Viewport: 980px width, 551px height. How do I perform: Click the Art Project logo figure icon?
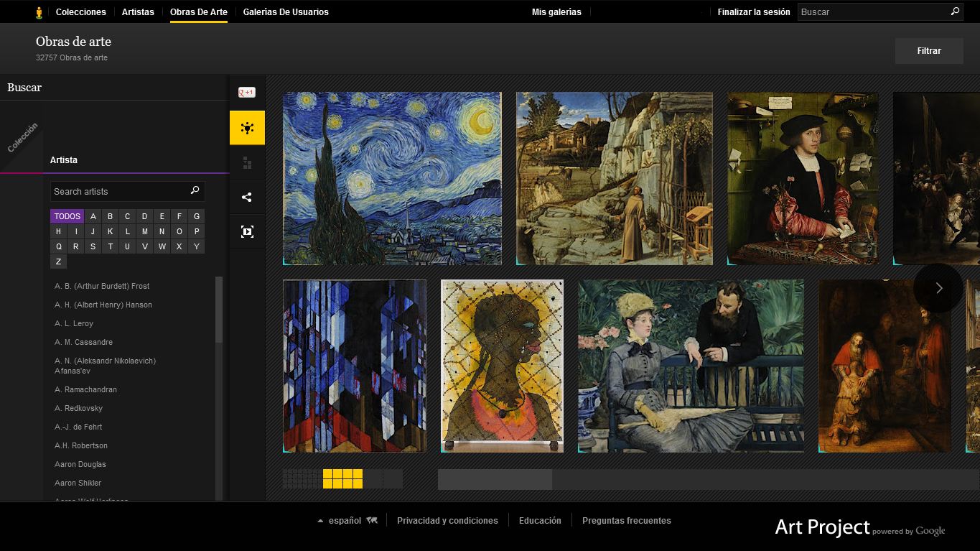click(39, 12)
